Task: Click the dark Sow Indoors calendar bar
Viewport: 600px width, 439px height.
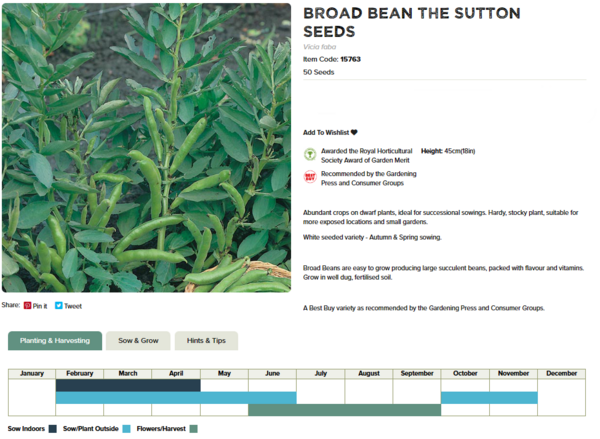Action: [128, 385]
